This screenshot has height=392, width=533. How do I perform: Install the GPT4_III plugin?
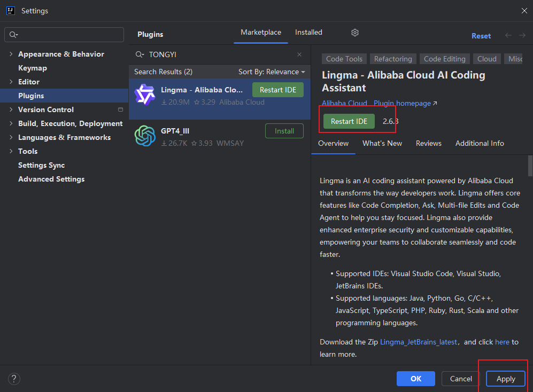tap(284, 131)
